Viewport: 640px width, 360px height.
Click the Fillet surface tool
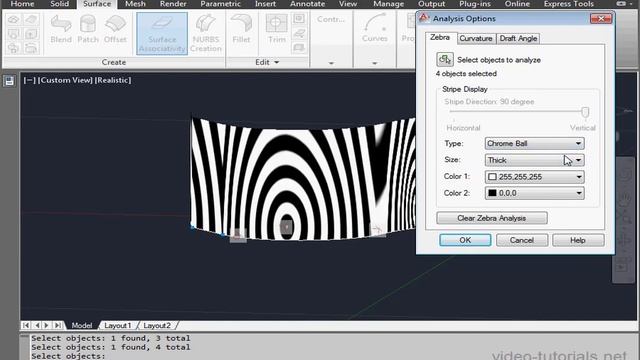pyautogui.click(x=241, y=29)
